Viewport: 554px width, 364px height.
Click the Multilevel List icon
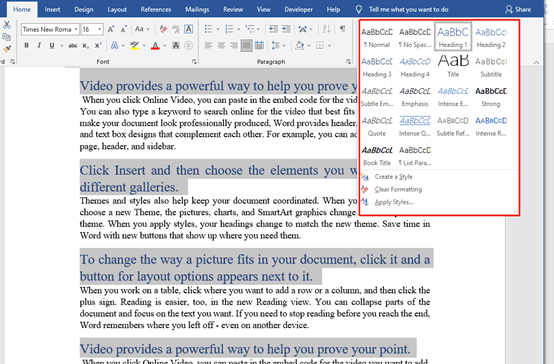250,29
